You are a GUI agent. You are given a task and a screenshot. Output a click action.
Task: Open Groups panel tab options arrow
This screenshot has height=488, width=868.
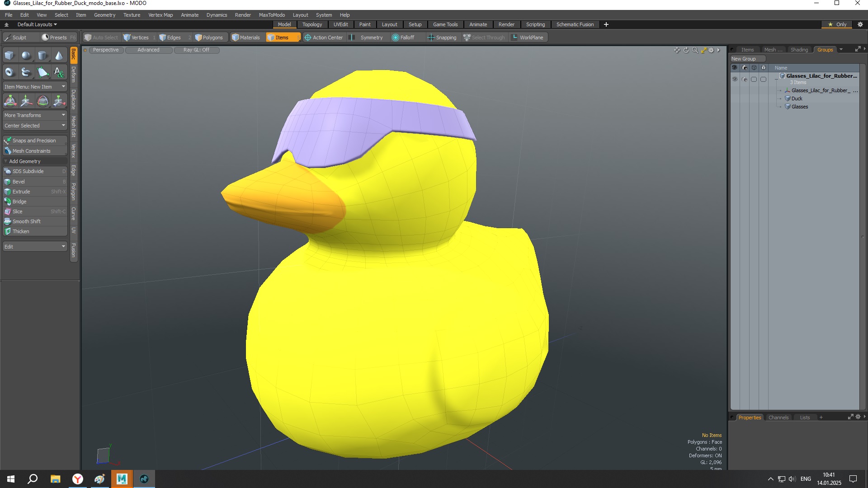point(841,50)
